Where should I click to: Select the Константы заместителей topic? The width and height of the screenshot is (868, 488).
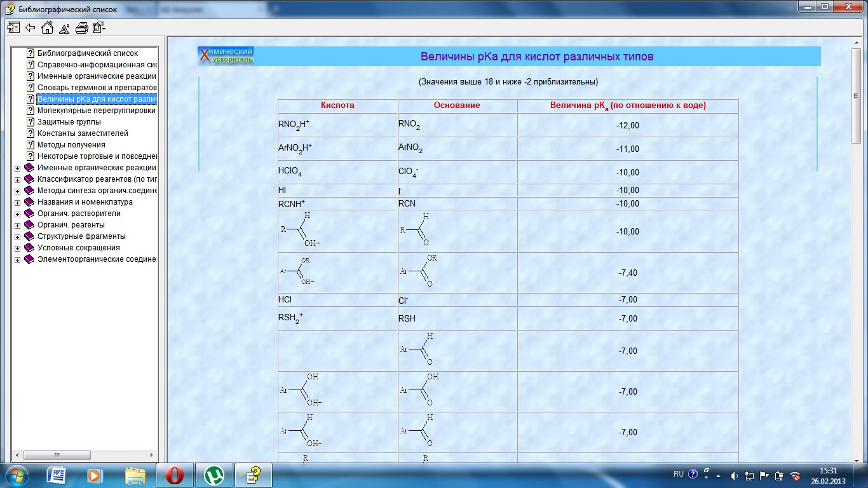tap(83, 133)
